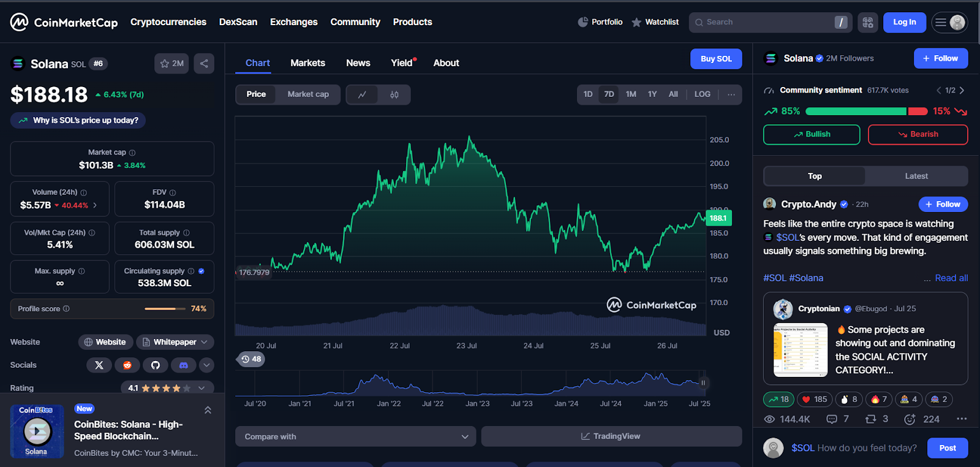Switch to the News tab

pos(358,63)
